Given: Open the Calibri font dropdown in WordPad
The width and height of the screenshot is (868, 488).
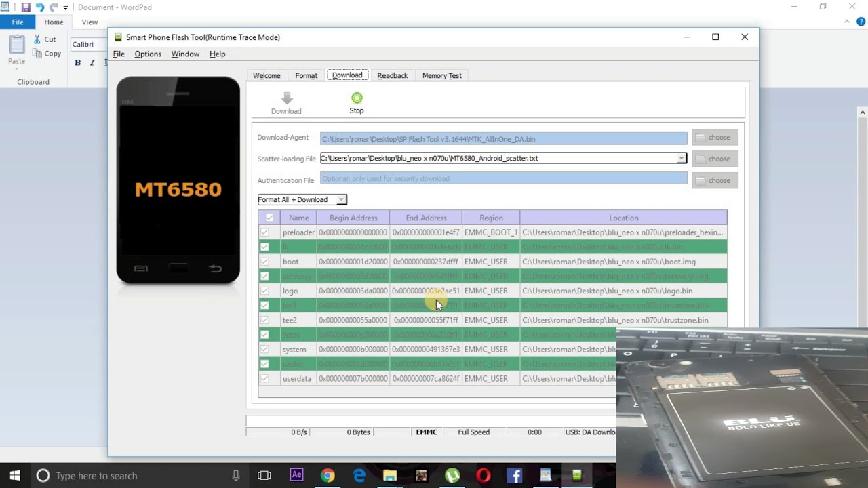Looking at the screenshot, I should pyautogui.click(x=88, y=45).
